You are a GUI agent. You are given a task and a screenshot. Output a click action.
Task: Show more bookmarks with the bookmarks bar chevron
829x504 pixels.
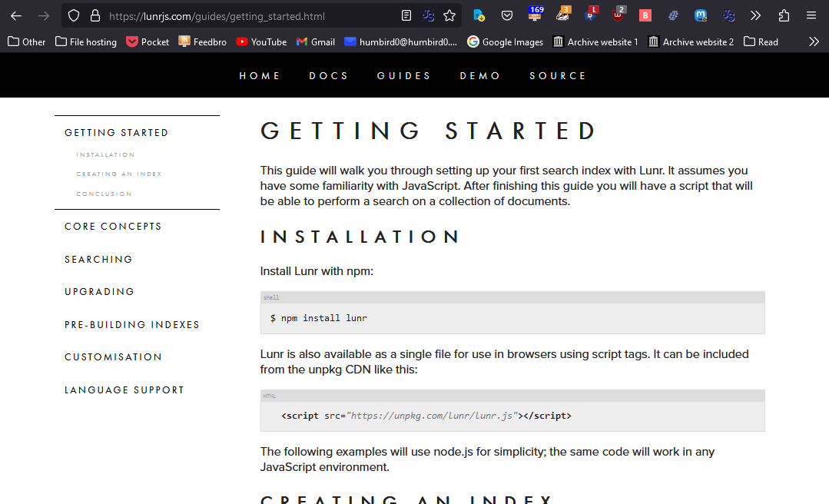click(x=814, y=42)
